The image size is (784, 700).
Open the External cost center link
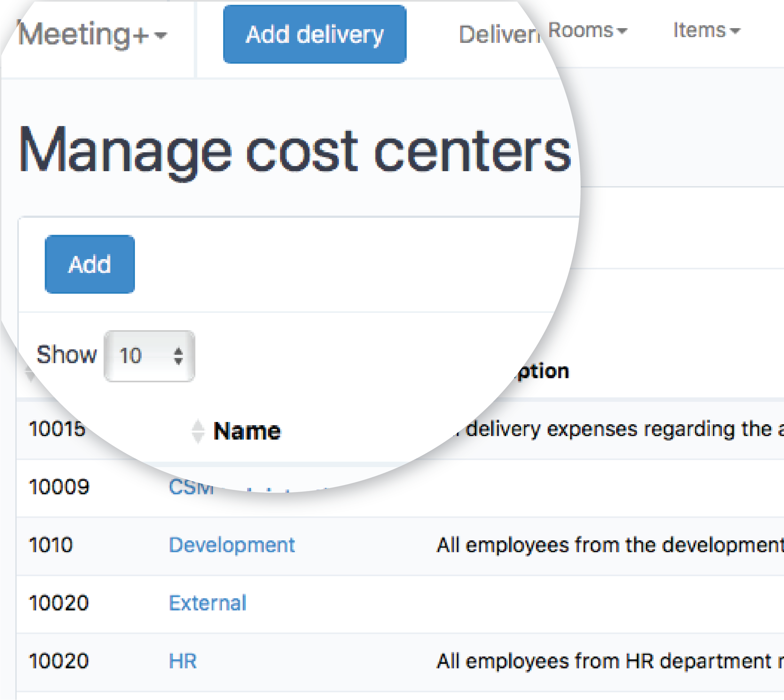tap(208, 603)
